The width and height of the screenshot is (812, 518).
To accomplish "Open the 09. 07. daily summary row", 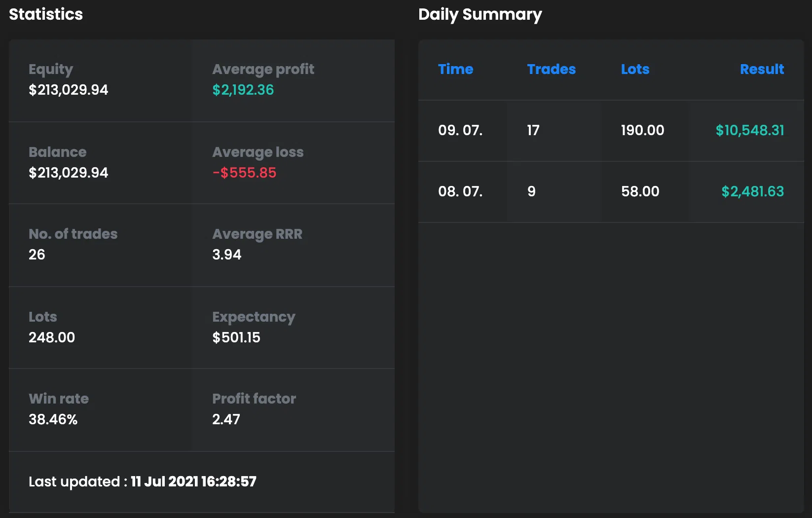I will (x=460, y=131).
